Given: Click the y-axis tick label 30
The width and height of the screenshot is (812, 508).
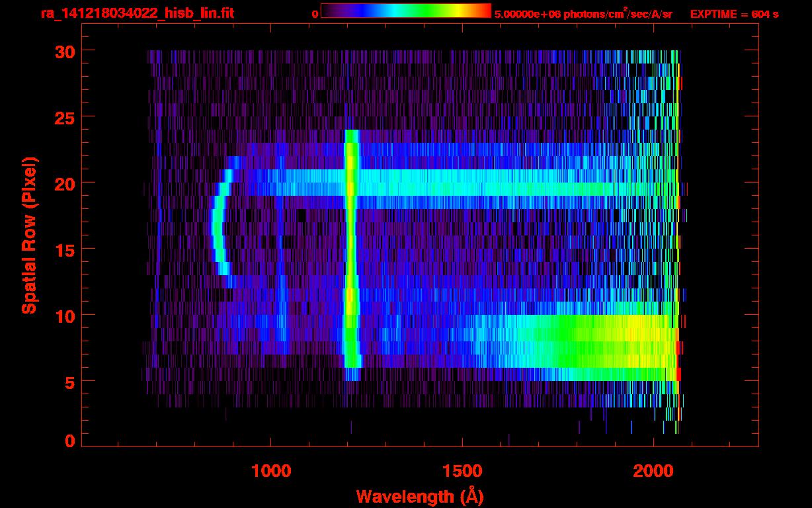Looking at the screenshot, I should 64,51.
